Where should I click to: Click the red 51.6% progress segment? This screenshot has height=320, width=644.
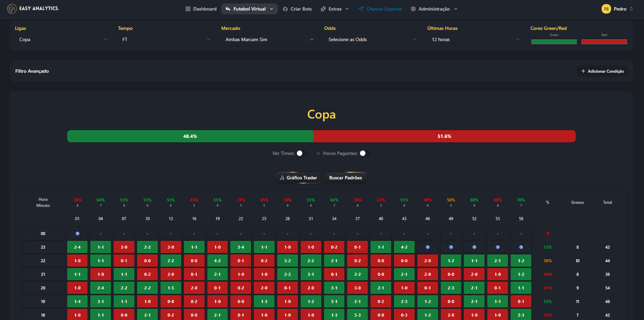(444, 136)
